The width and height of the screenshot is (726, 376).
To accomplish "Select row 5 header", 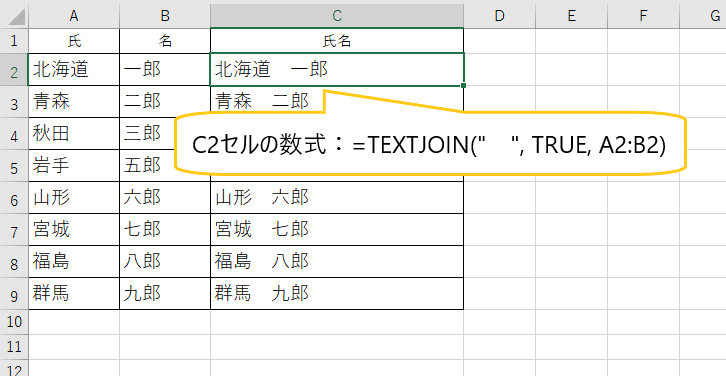I will tap(14, 165).
